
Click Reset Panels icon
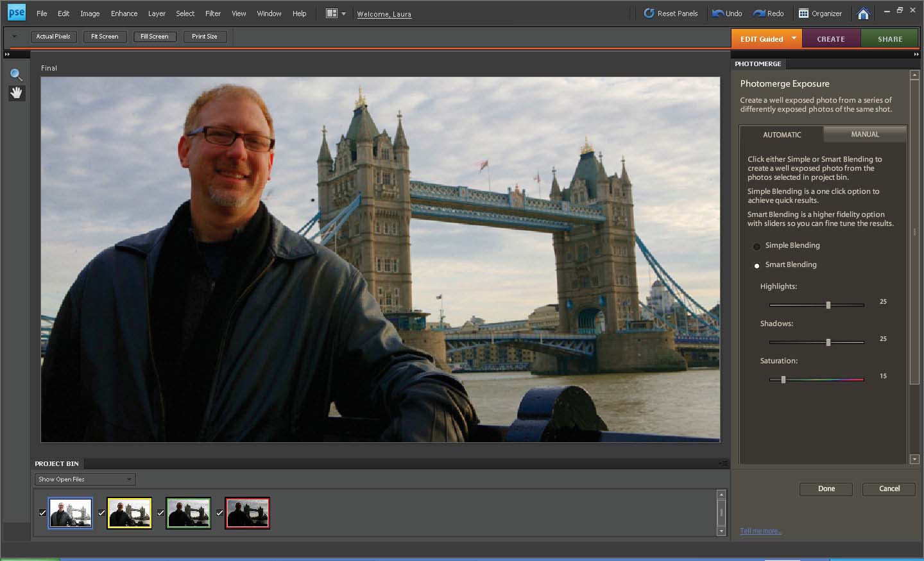click(649, 13)
